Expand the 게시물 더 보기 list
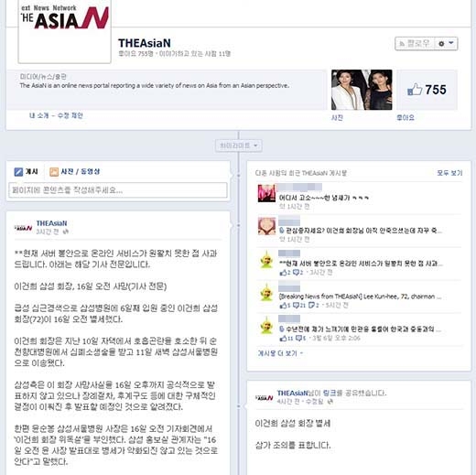Screen dimensions: 476x475 coord(280,353)
